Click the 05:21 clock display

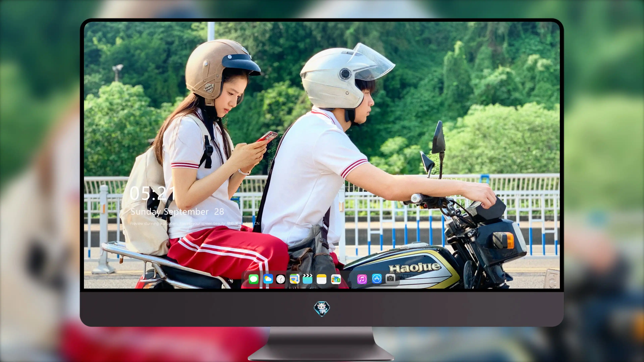(153, 193)
